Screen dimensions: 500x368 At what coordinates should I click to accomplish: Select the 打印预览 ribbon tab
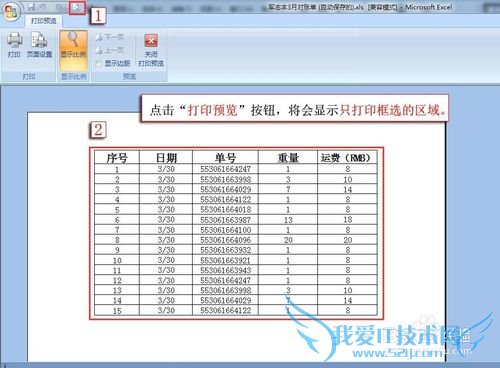click(44, 21)
